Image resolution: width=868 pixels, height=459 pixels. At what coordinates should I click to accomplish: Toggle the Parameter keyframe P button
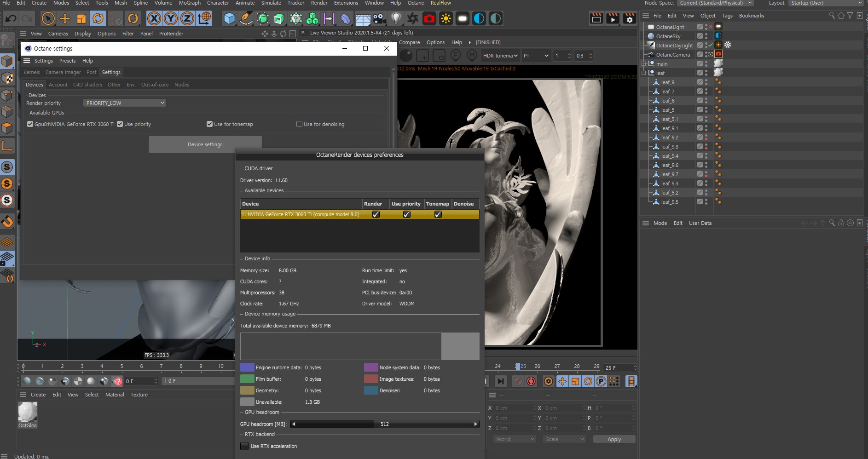point(601,381)
